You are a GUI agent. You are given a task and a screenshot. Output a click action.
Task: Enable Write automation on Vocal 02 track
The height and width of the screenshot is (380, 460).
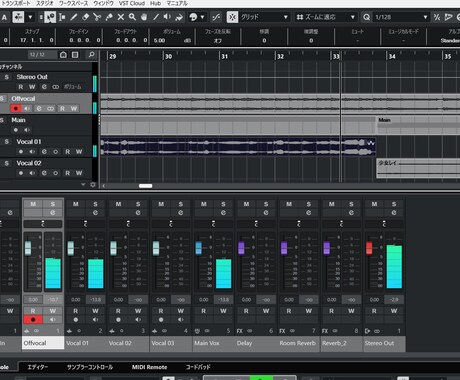pos(79,173)
